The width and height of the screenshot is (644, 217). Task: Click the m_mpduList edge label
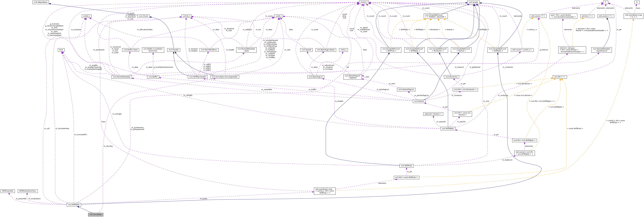(507, 160)
